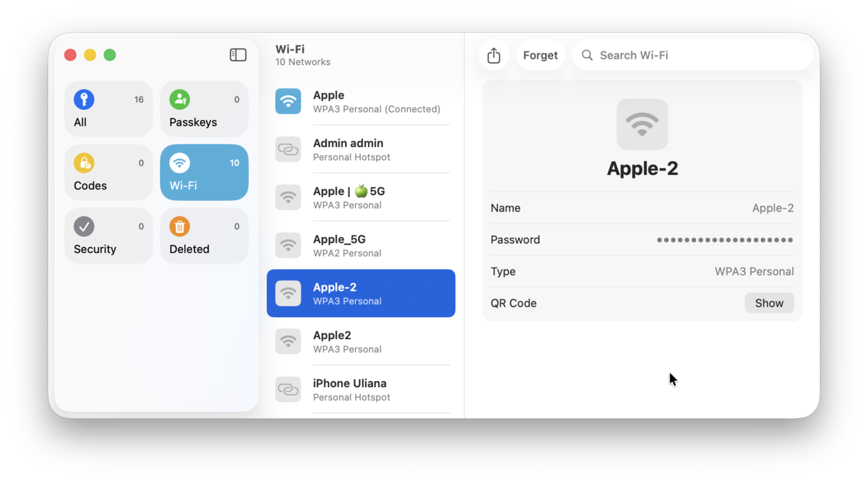Click the Apple-2 heading title
Screen dimensions: 868x482
[642, 169]
